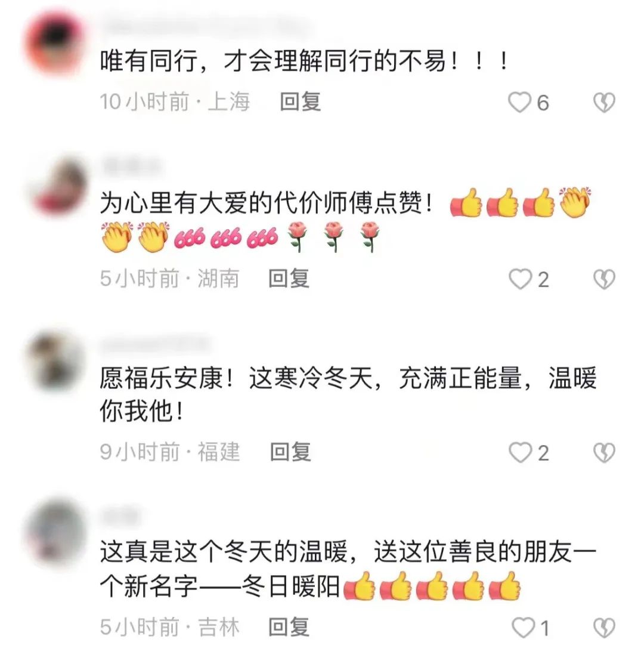Select comment text 唯有同行，才会理解同行的不易
This screenshot has height=667, width=644.
[x=273, y=62]
